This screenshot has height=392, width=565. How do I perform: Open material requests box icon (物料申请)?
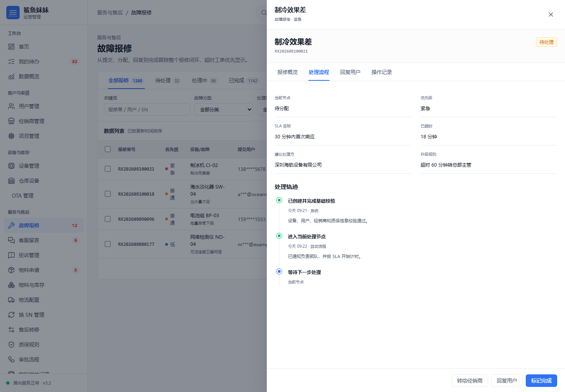pyautogui.click(x=11, y=270)
